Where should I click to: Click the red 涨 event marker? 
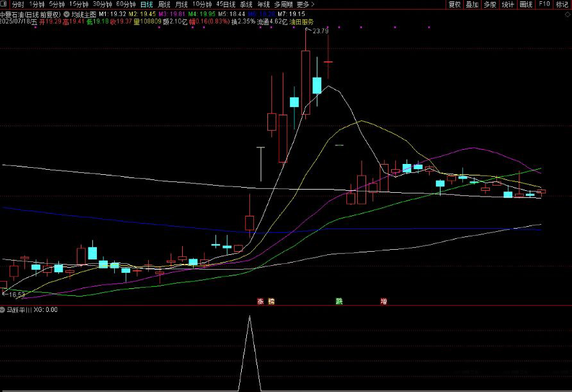(260, 300)
